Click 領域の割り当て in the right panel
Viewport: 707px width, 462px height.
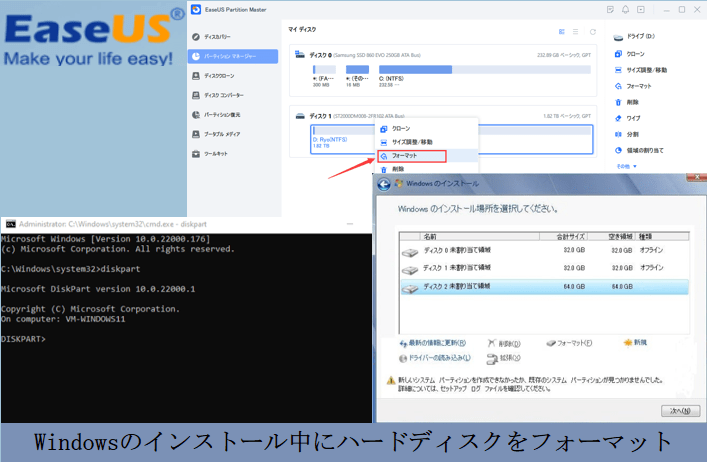(x=639, y=150)
